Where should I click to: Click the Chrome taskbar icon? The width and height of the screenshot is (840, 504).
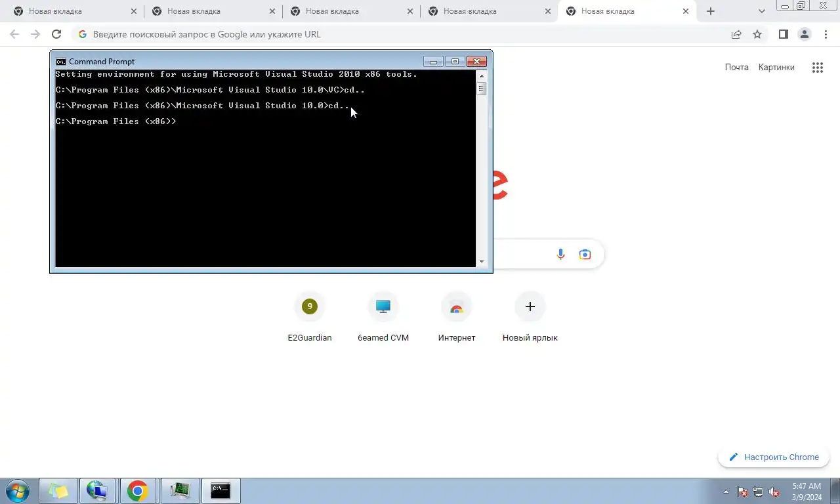[x=138, y=490]
